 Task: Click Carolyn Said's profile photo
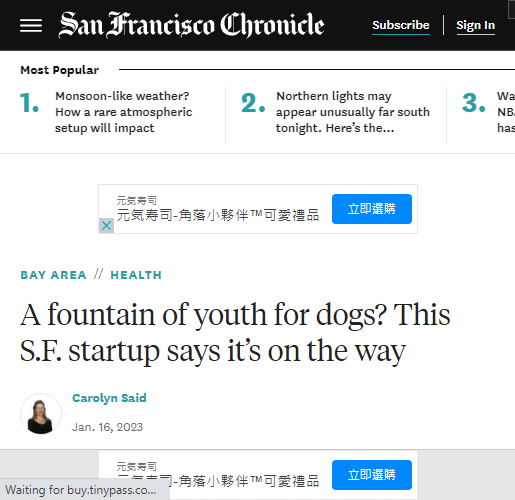tap(41, 414)
